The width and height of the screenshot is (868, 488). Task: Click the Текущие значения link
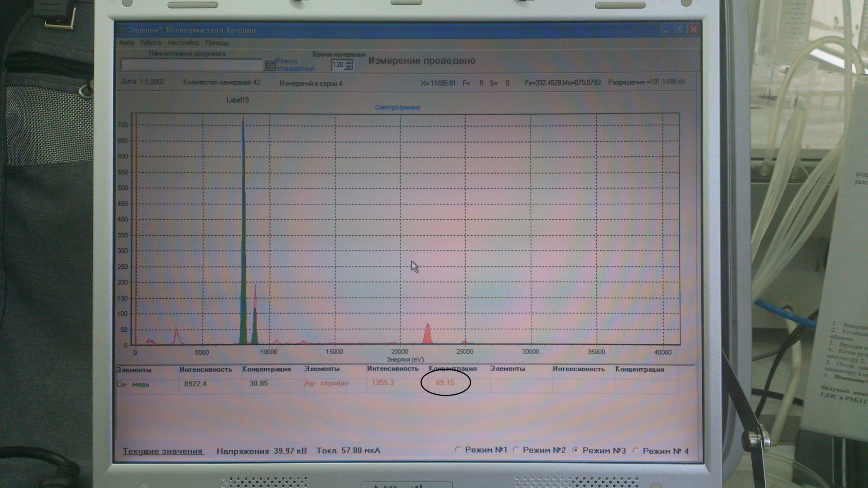tap(162, 451)
